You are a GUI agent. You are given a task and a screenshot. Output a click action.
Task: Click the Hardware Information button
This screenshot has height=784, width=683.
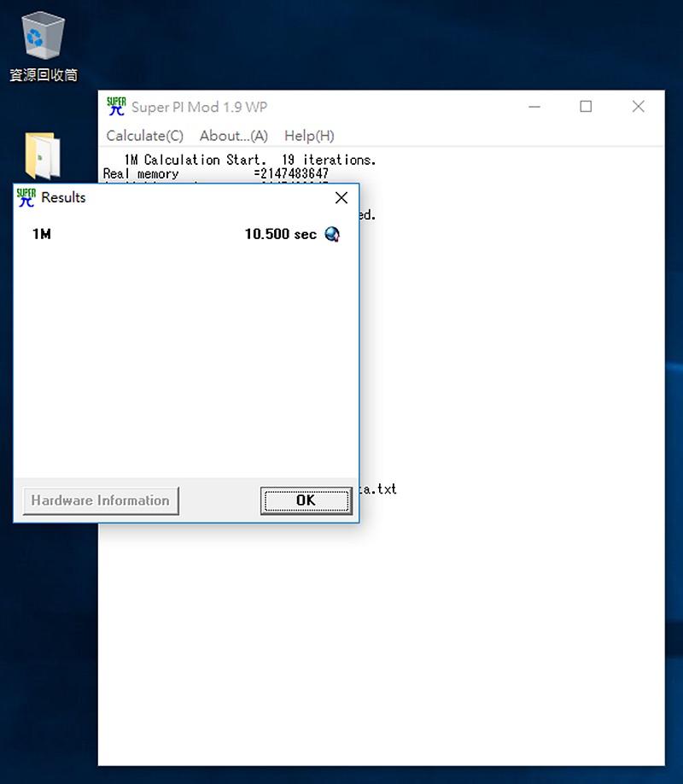(x=101, y=500)
